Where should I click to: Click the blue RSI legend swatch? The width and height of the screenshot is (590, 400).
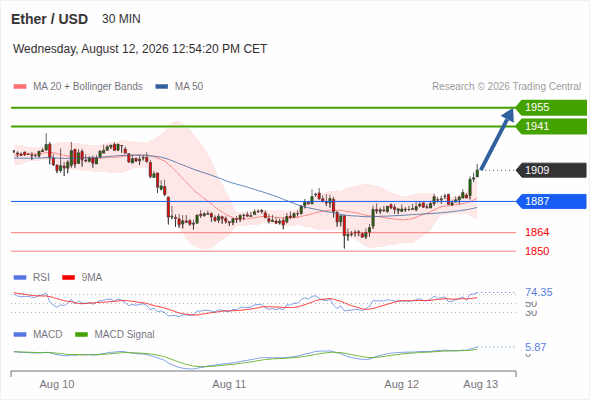[20, 278]
